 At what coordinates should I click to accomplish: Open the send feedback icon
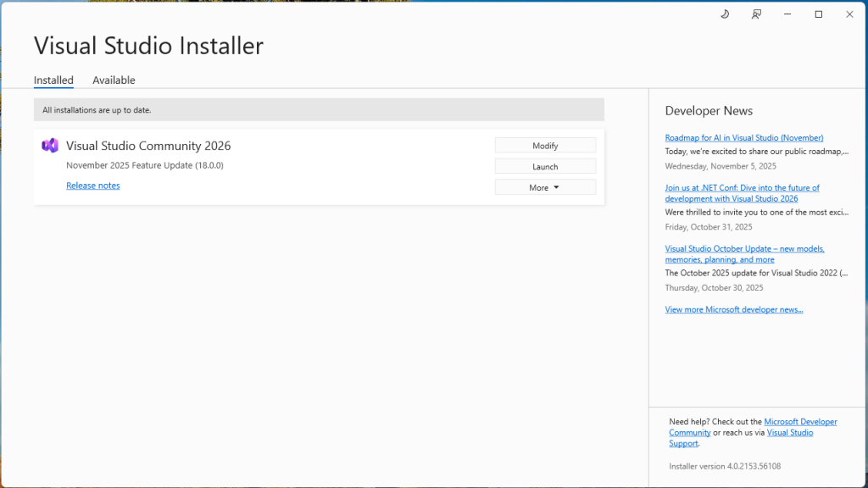tap(756, 14)
